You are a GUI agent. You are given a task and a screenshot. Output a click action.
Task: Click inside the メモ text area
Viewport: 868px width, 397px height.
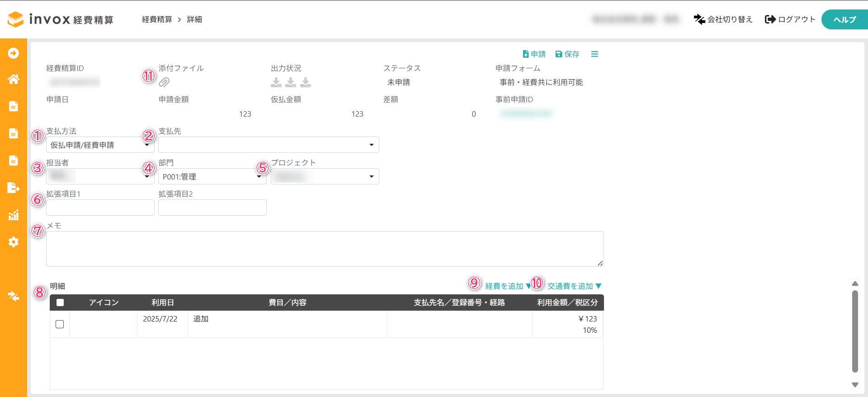point(325,249)
